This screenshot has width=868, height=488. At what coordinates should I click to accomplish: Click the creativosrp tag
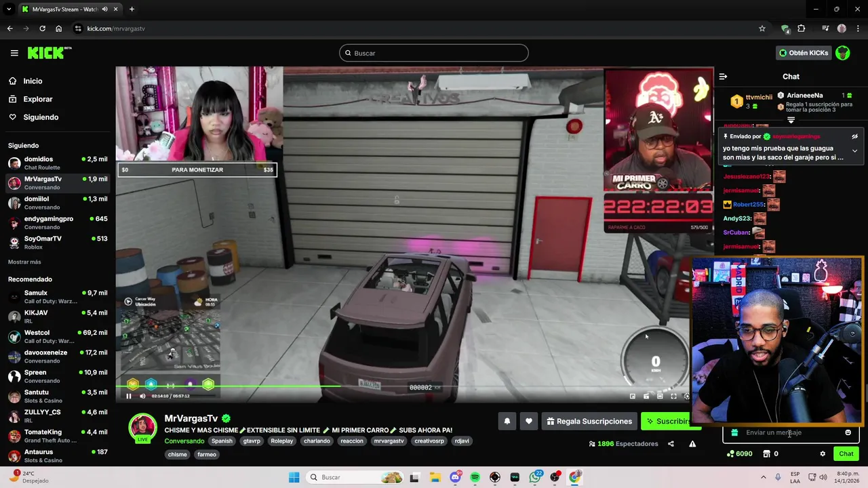[429, 441]
